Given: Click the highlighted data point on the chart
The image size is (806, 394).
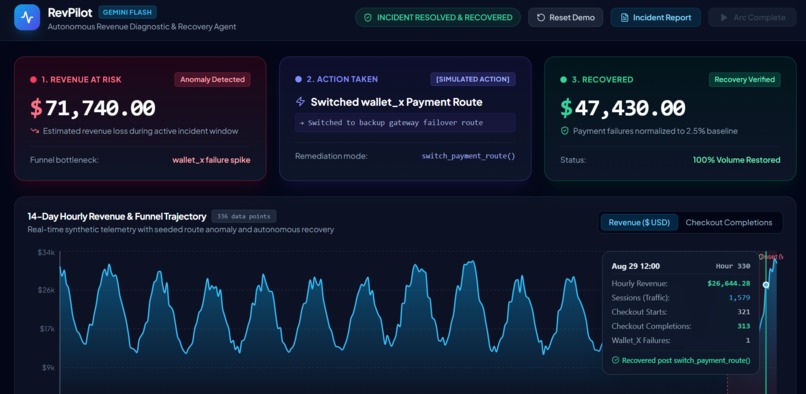Looking at the screenshot, I should click(x=766, y=285).
